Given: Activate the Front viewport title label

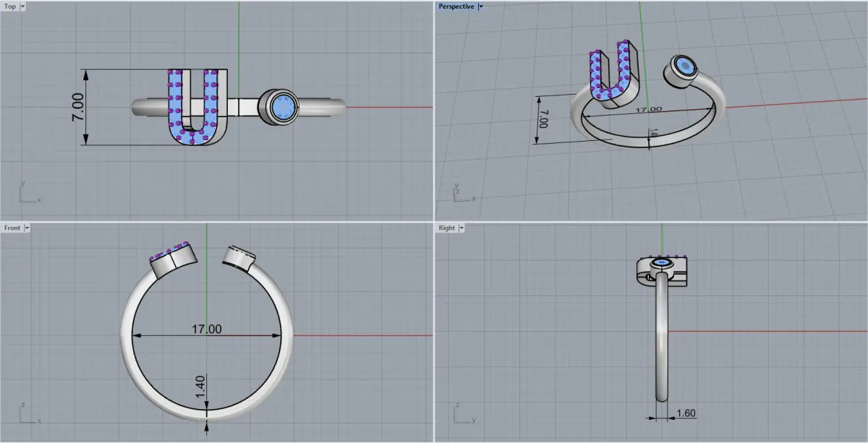Looking at the screenshot, I should [x=12, y=228].
